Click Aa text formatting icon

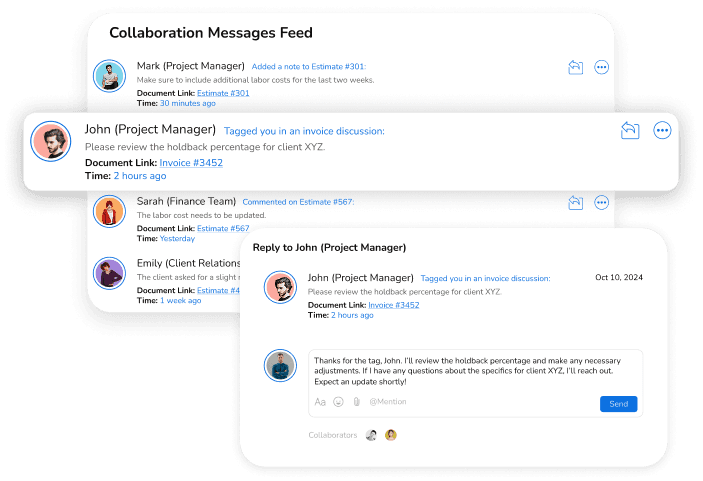coord(320,402)
